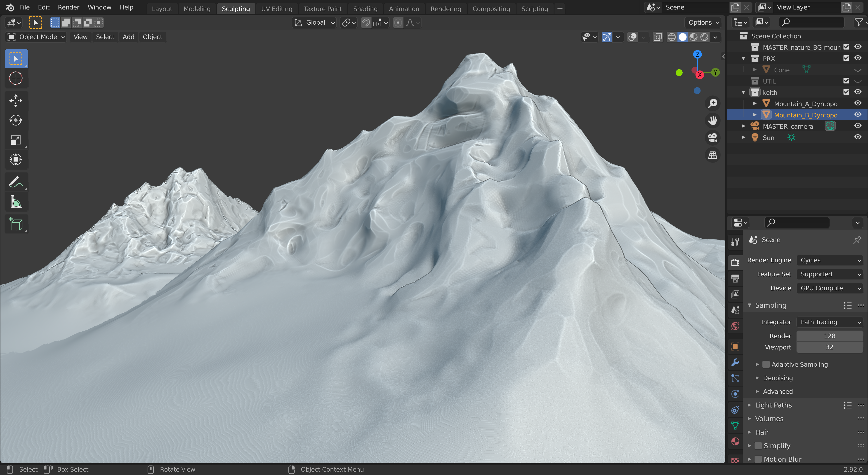Click the Render samples field
Screen dimensions: 868x475
coord(829,336)
